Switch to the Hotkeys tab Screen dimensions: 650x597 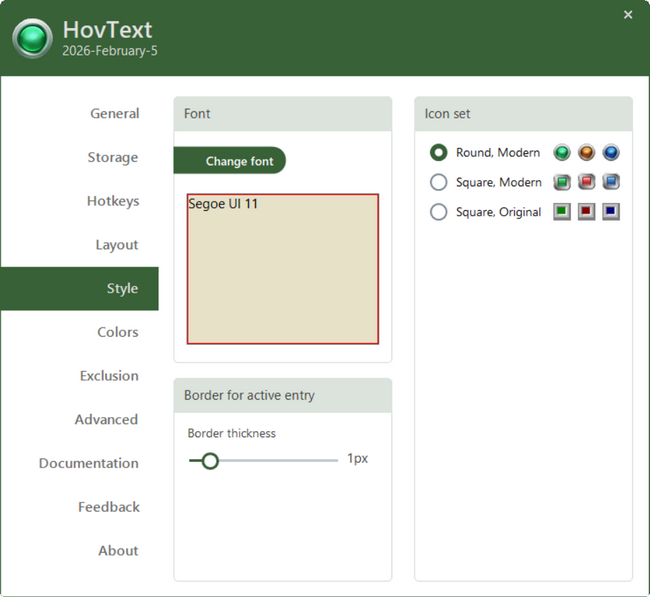(x=112, y=201)
